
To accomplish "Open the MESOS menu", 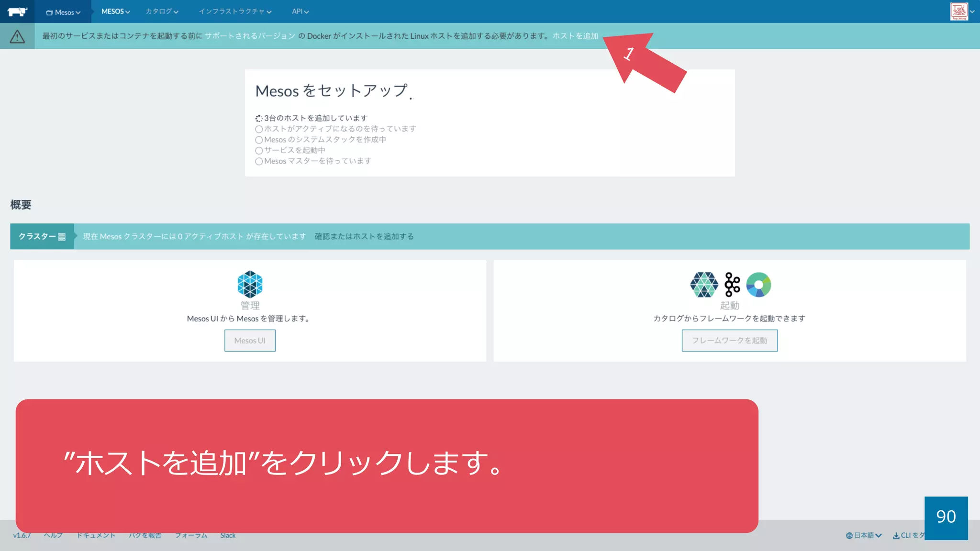I will pos(116,11).
